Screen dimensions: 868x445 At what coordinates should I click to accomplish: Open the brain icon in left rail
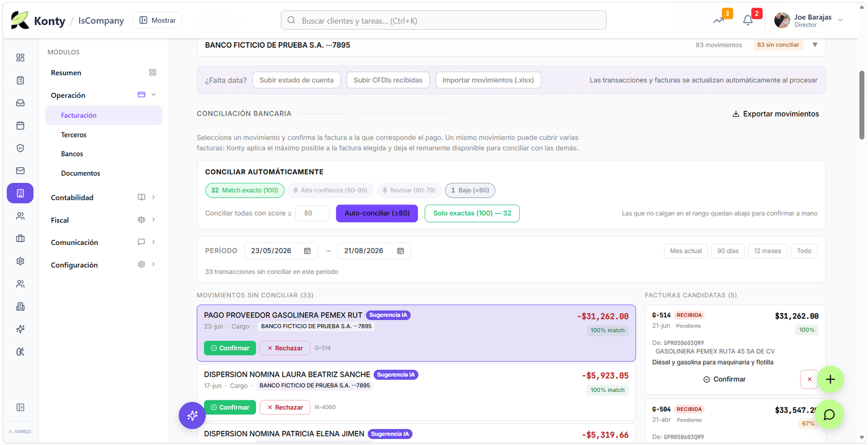(x=20, y=352)
